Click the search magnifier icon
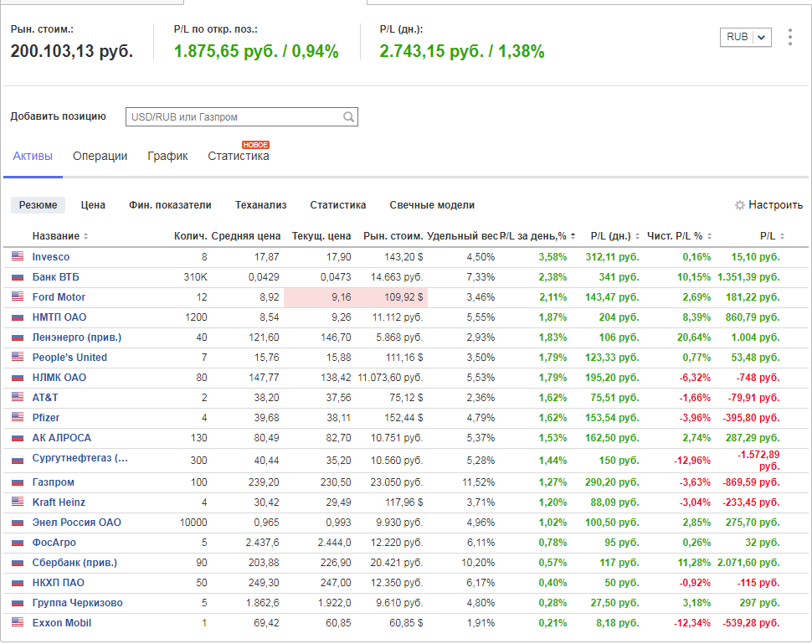The width and height of the screenshot is (812, 644). coord(348,117)
